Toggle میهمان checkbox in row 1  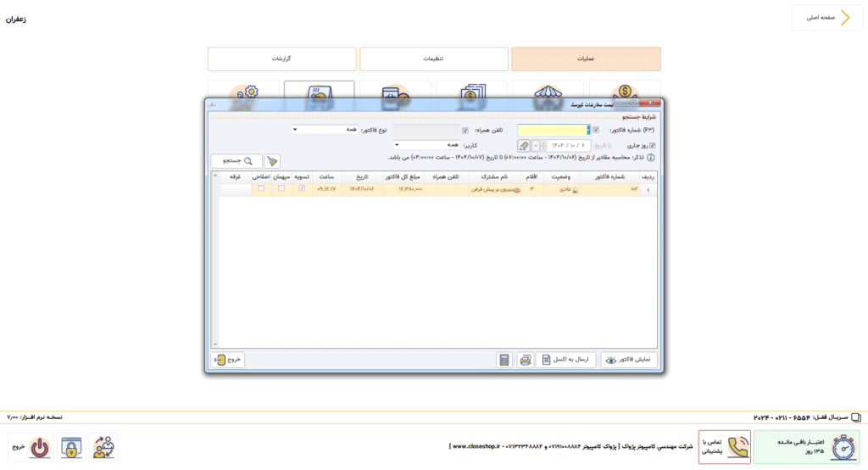[281, 189]
